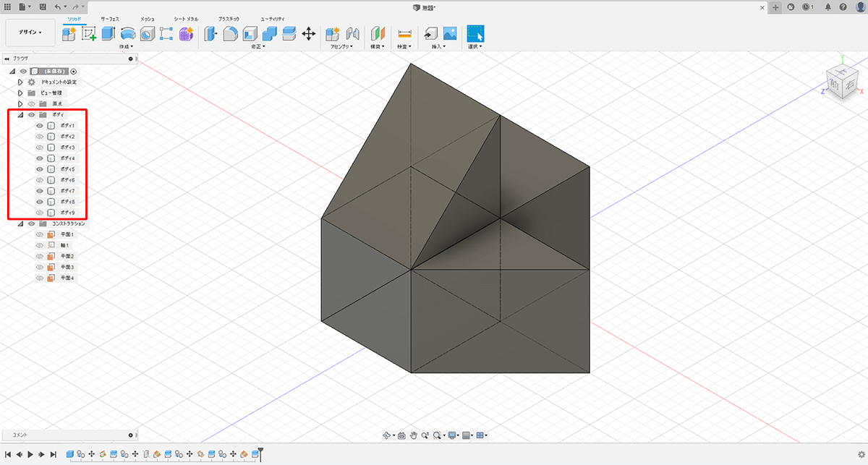Collapse the ボディ folder
The image size is (868, 465).
pos(20,115)
